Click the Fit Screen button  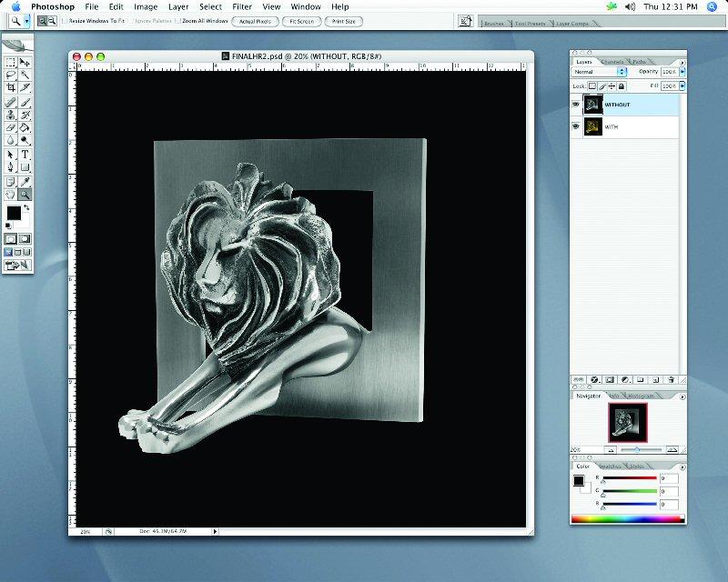[x=300, y=20]
